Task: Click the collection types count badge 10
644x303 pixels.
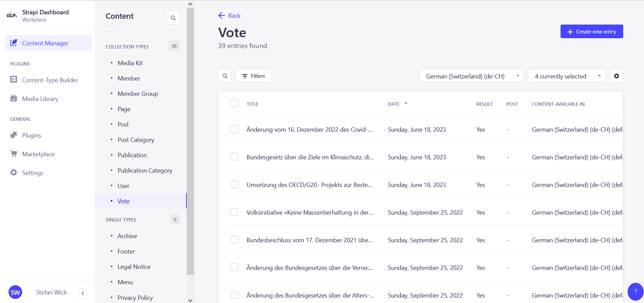Action: 174,46
